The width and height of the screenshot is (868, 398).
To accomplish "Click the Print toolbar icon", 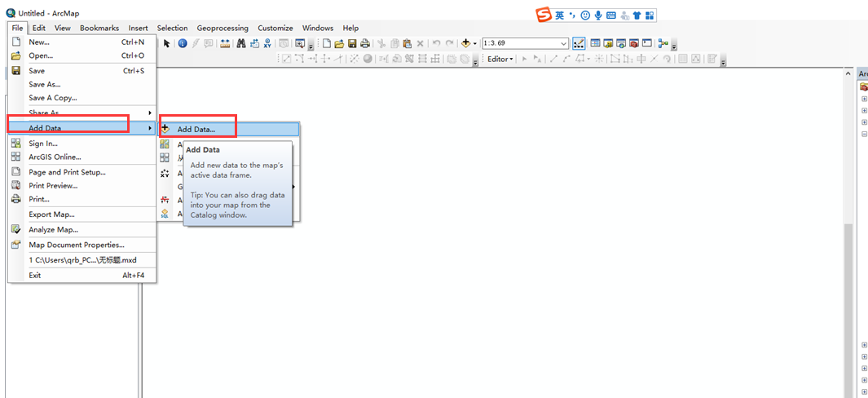I will 365,43.
